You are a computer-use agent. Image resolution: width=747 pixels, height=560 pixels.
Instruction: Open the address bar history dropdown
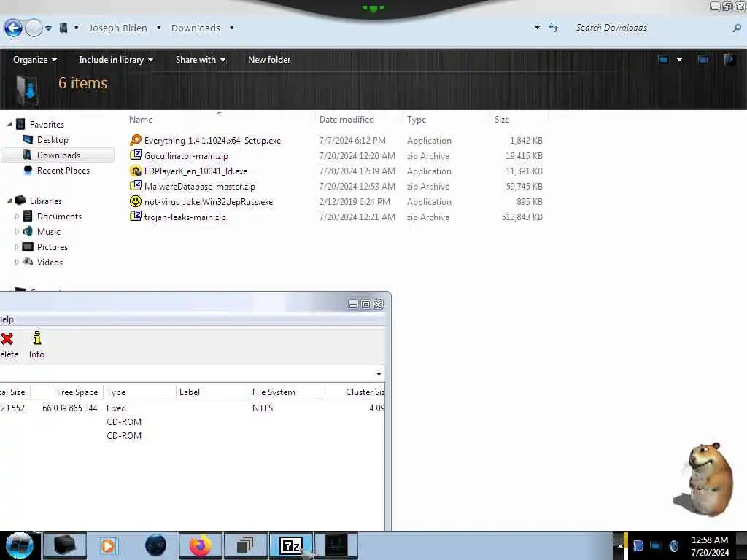537,28
